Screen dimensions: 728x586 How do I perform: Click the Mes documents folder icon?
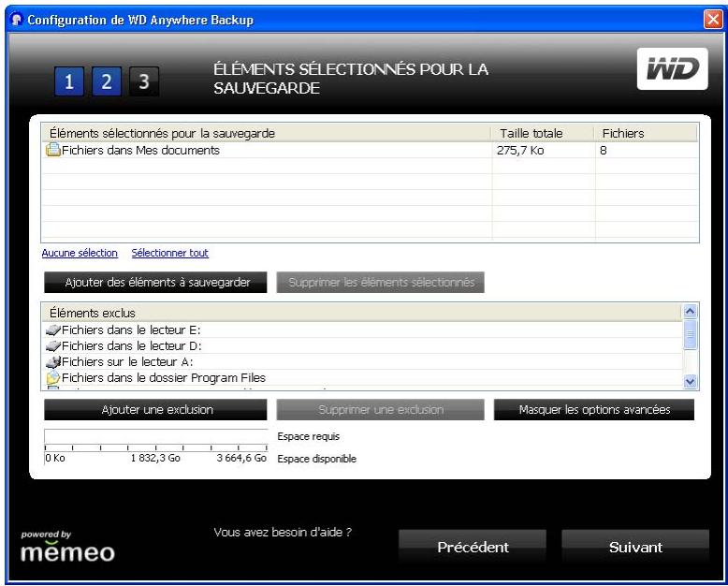point(53,150)
